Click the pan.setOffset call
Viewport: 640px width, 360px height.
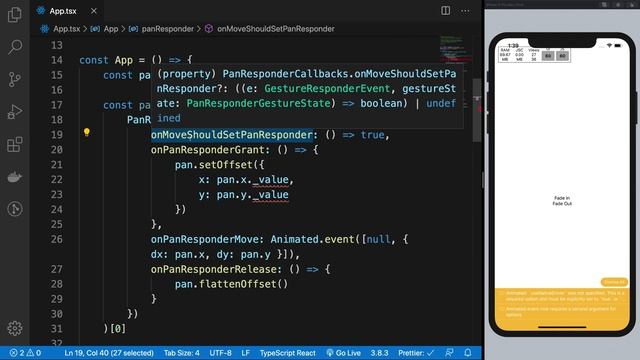coord(213,165)
